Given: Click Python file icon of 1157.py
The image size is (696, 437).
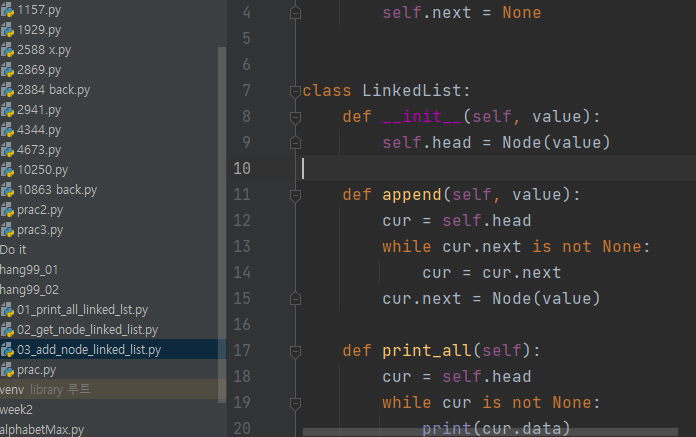Looking at the screenshot, I should pyautogui.click(x=8, y=10).
